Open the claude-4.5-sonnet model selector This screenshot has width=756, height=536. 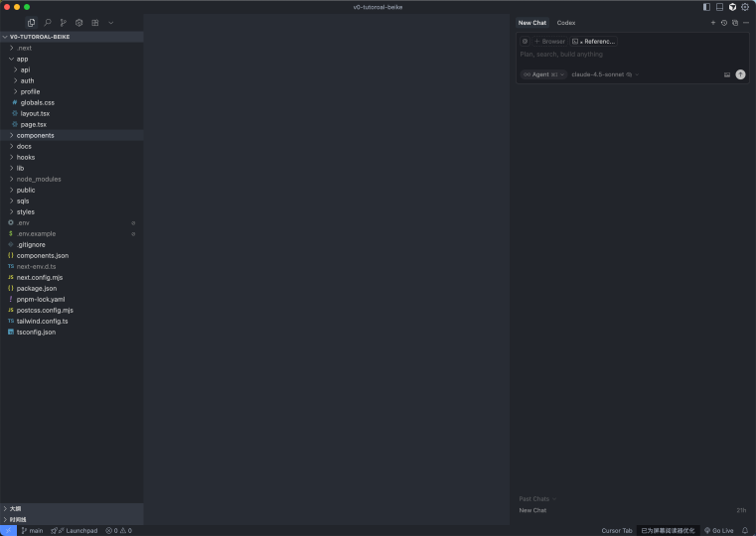pos(601,74)
